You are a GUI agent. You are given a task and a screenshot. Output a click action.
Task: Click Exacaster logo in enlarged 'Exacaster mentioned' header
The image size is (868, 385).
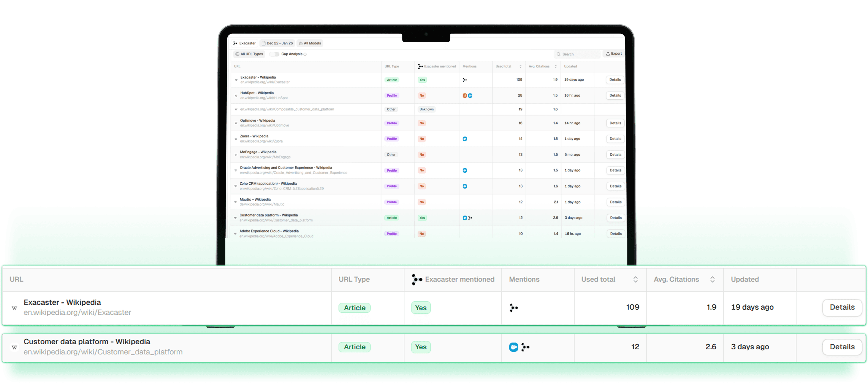[x=417, y=280]
